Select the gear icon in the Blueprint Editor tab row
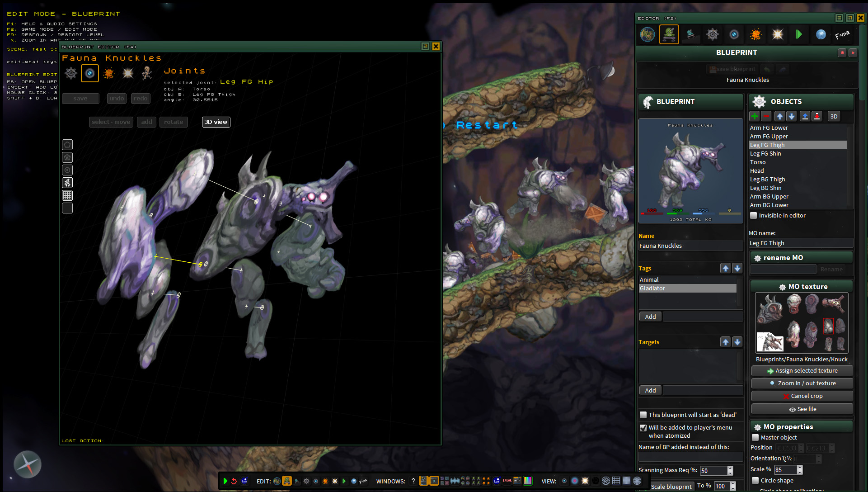This screenshot has width=868, height=492. click(x=70, y=73)
